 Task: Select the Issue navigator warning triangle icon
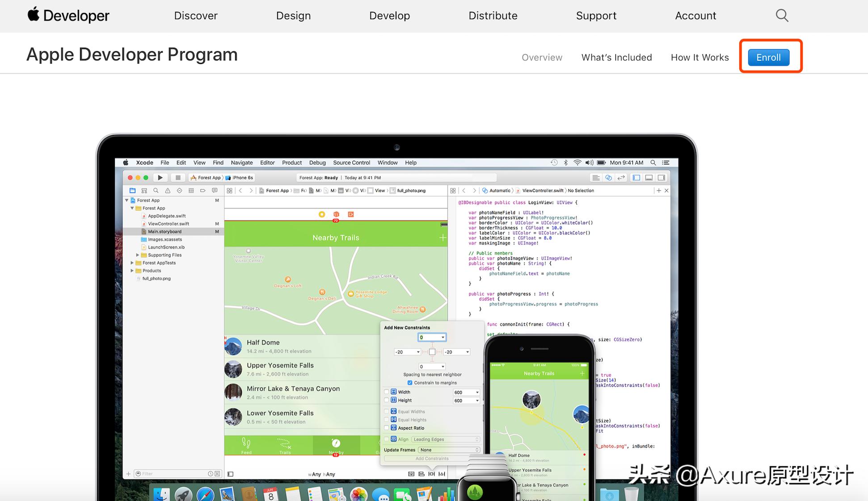(168, 191)
